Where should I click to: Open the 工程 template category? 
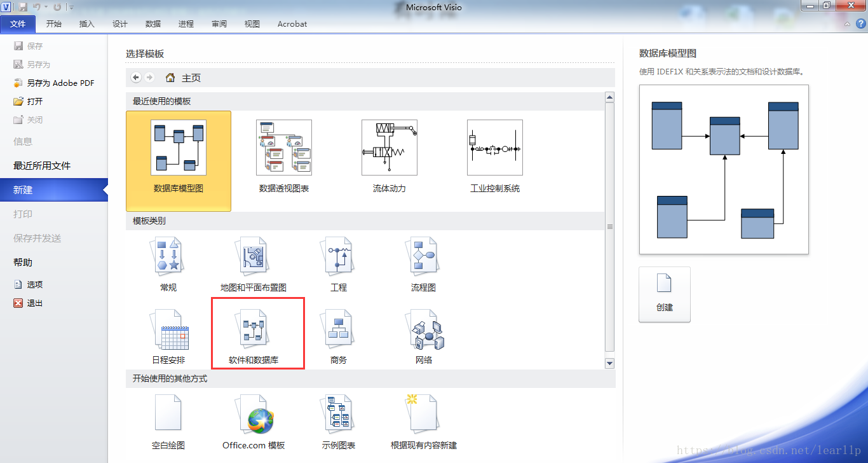[x=339, y=265]
